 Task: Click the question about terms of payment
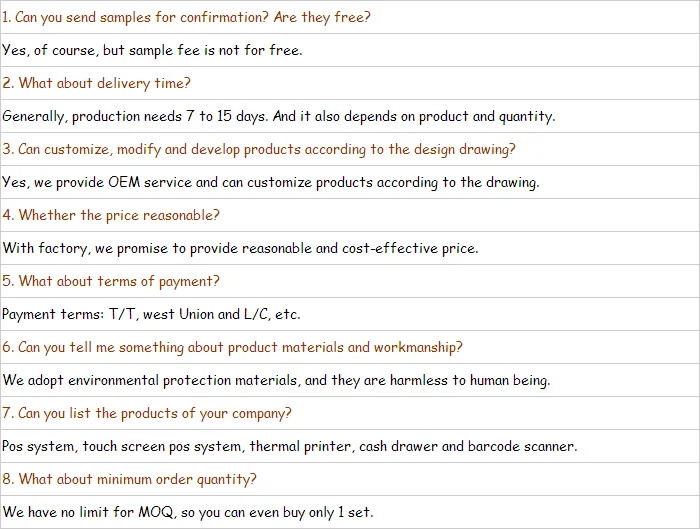pos(110,282)
